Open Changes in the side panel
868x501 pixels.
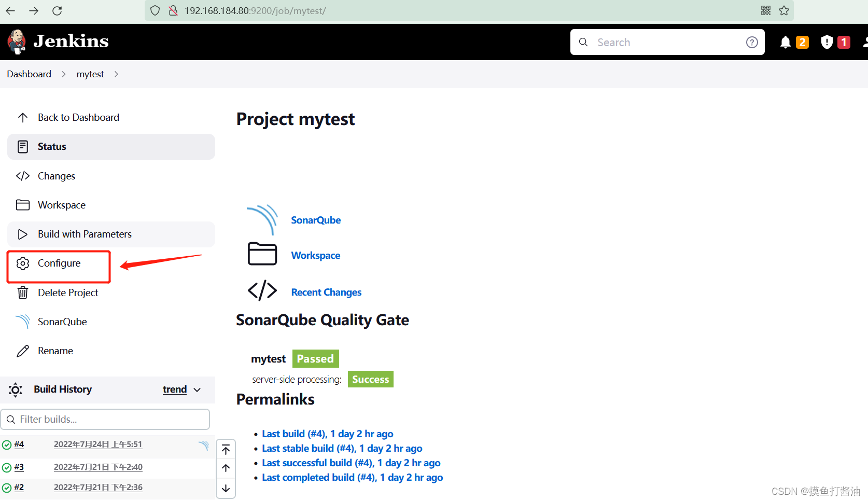pos(56,176)
